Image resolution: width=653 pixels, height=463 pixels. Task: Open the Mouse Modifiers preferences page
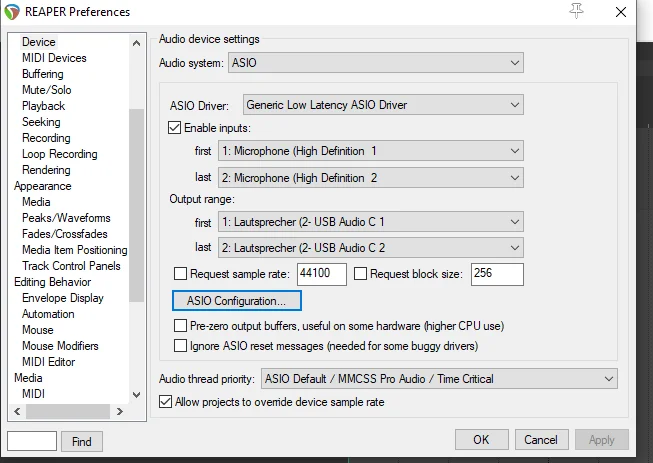pos(60,346)
